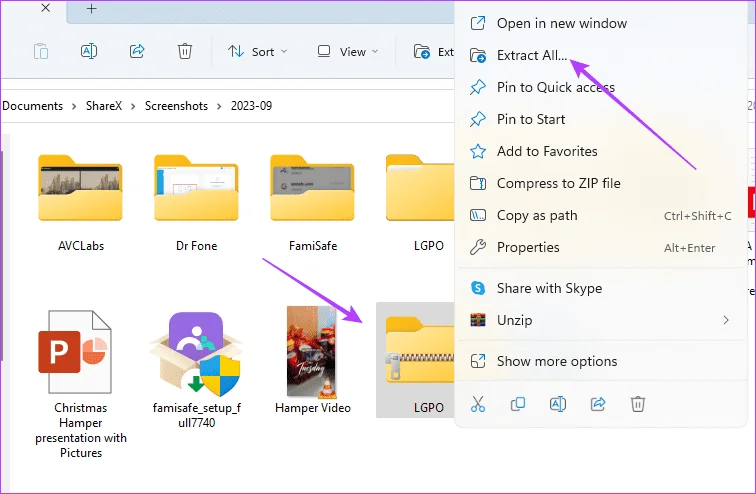Select the LGPO regular folder in top row
The image size is (756, 494).
coord(420,203)
